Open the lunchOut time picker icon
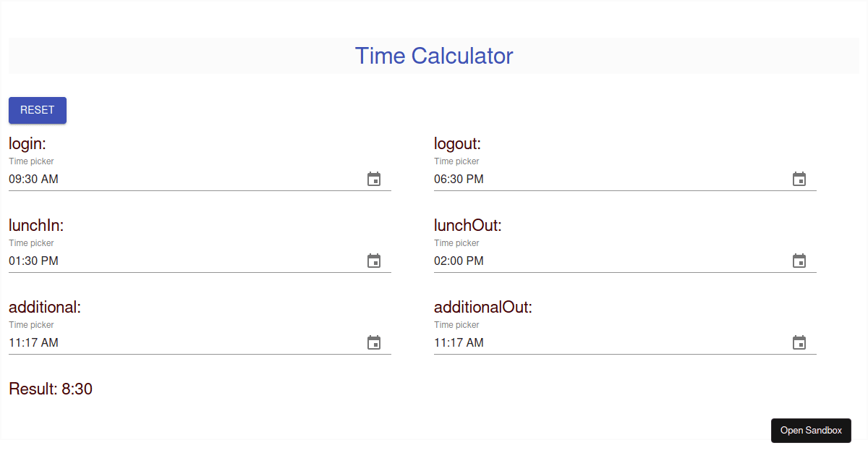Screen dimensions: 868x456 click(799, 261)
